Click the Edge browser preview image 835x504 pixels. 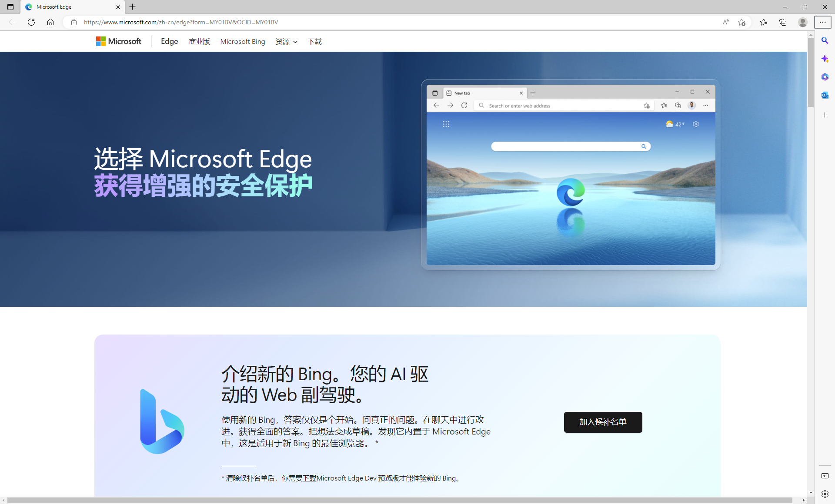pyautogui.click(x=571, y=175)
